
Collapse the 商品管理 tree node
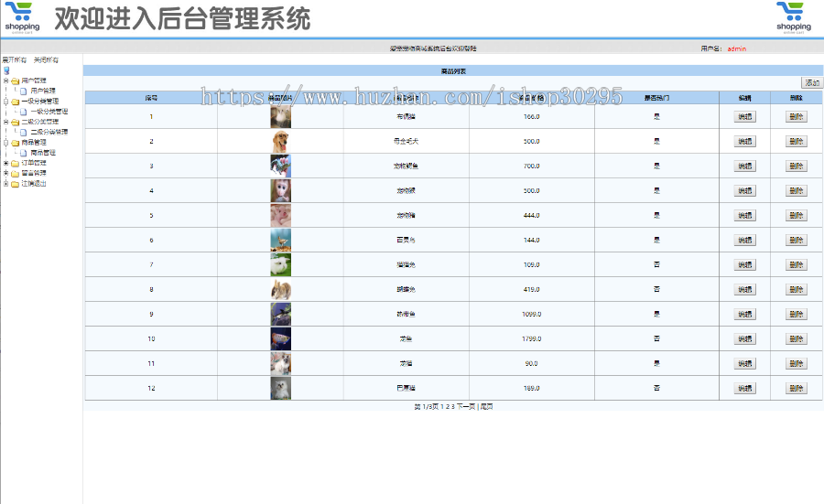[5, 143]
